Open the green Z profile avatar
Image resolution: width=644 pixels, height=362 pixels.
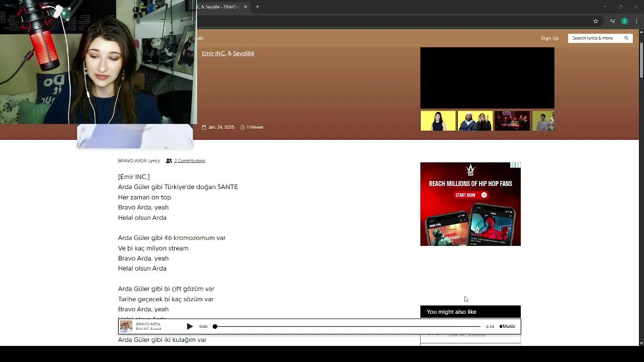[624, 21]
